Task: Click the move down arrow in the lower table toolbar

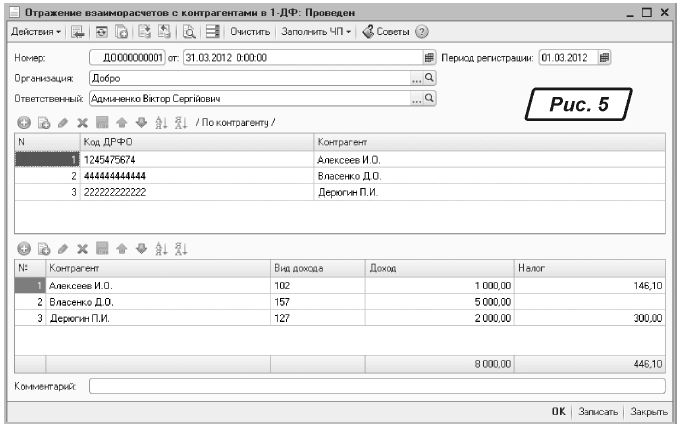Action: [x=142, y=249]
